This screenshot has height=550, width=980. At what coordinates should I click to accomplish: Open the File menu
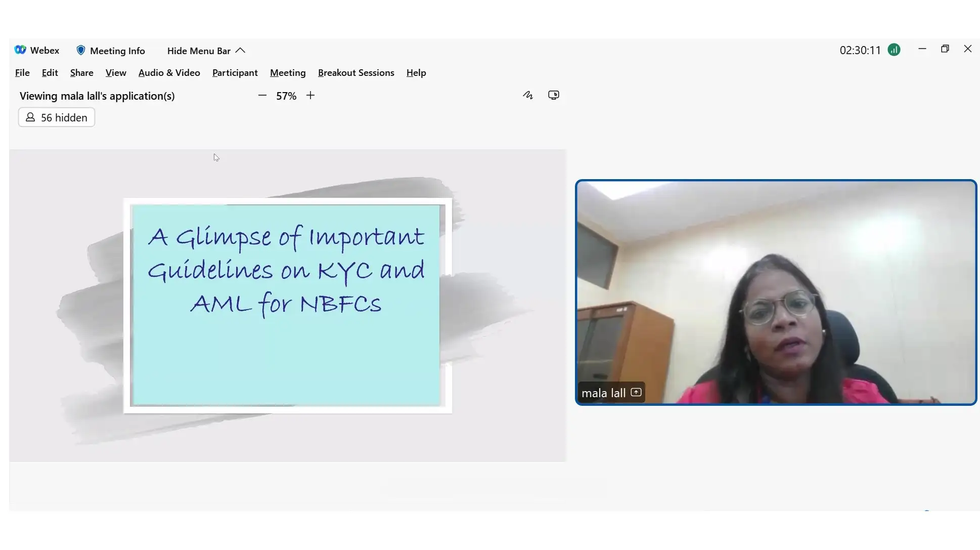click(x=22, y=73)
